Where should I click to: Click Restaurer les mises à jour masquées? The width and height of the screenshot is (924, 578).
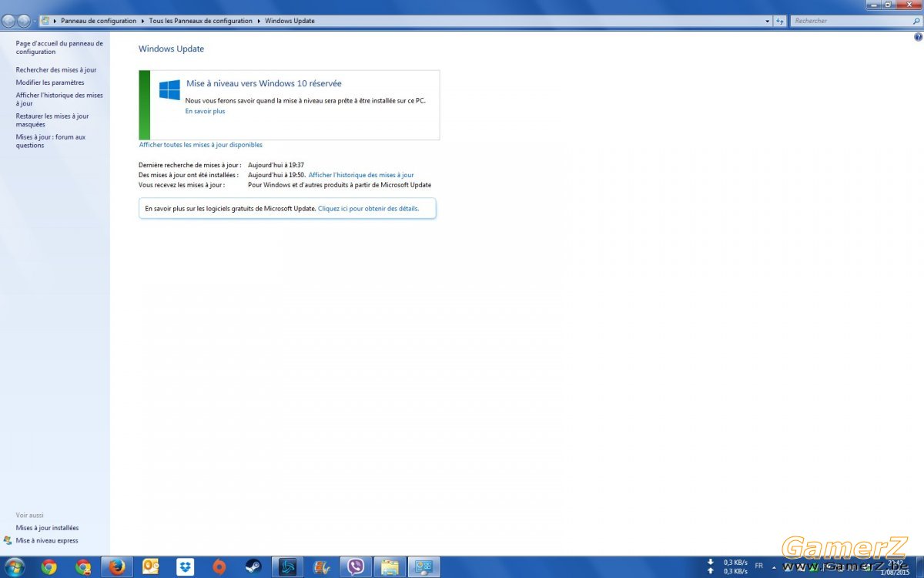52,120
